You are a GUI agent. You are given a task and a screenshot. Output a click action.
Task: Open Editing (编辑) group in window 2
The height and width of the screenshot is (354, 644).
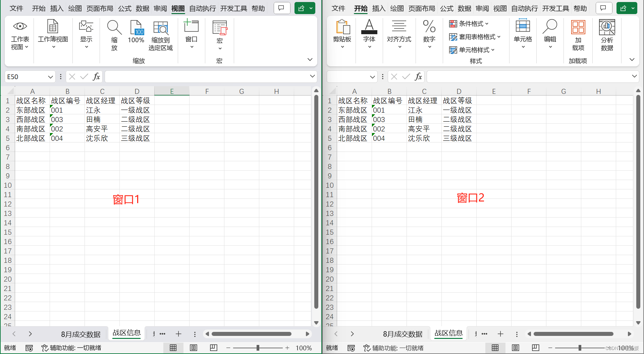point(550,35)
